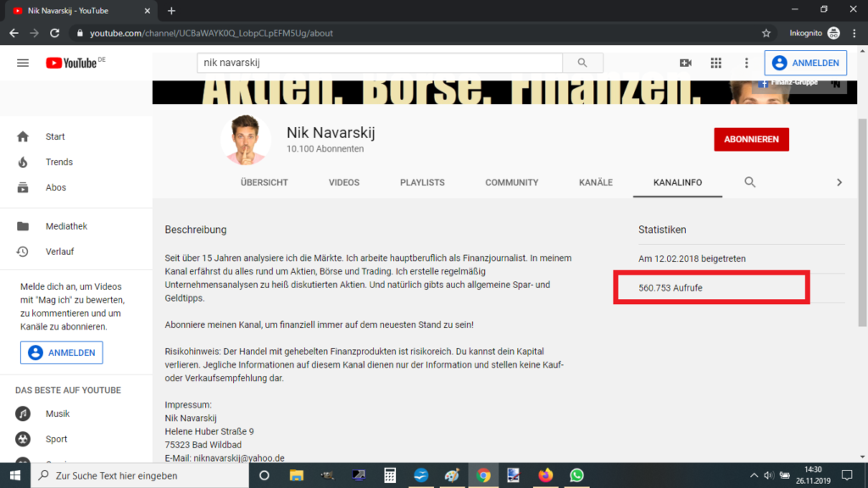Click ANMELDEN button in the top bar

tap(805, 63)
